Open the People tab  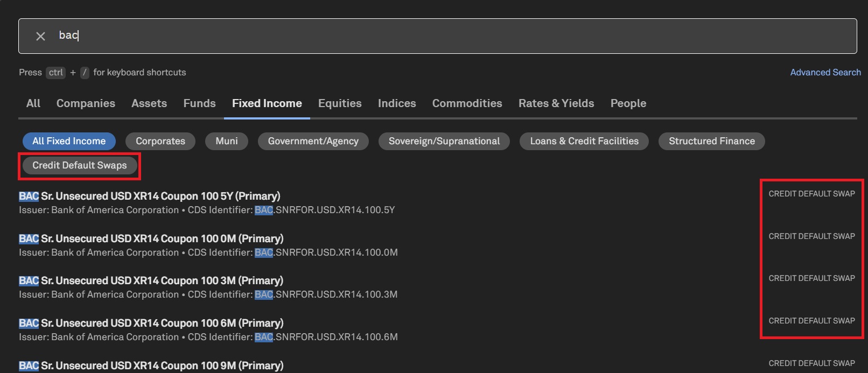[628, 103]
